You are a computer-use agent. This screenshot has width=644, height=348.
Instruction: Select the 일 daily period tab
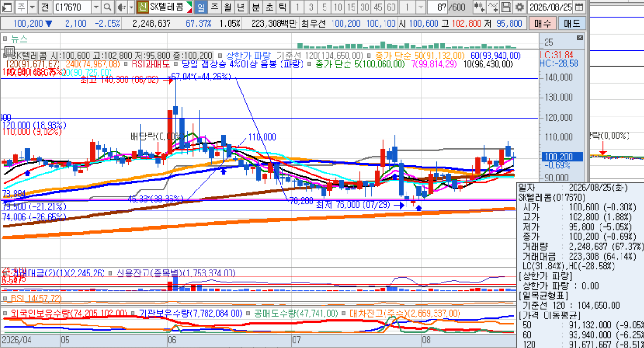click(x=201, y=7)
